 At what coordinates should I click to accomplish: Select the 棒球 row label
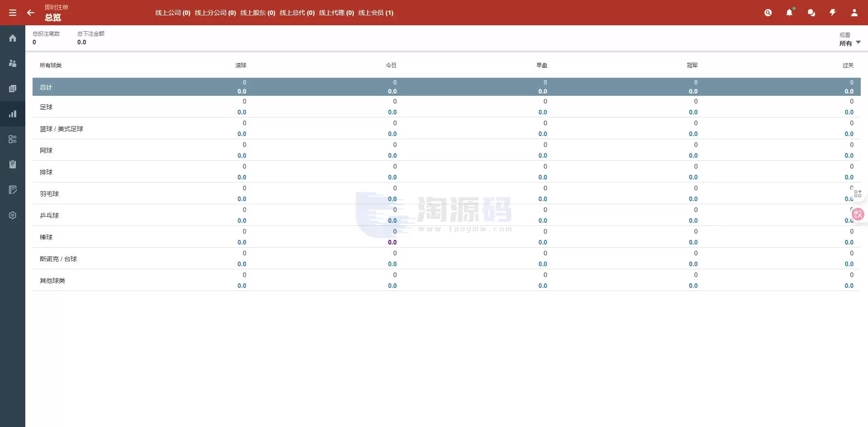(x=46, y=237)
